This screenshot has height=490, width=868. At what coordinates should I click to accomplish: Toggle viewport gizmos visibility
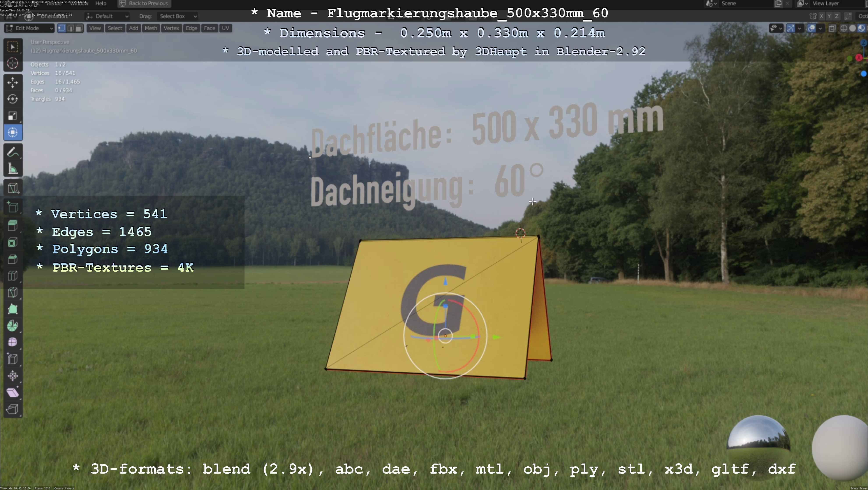click(x=791, y=28)
